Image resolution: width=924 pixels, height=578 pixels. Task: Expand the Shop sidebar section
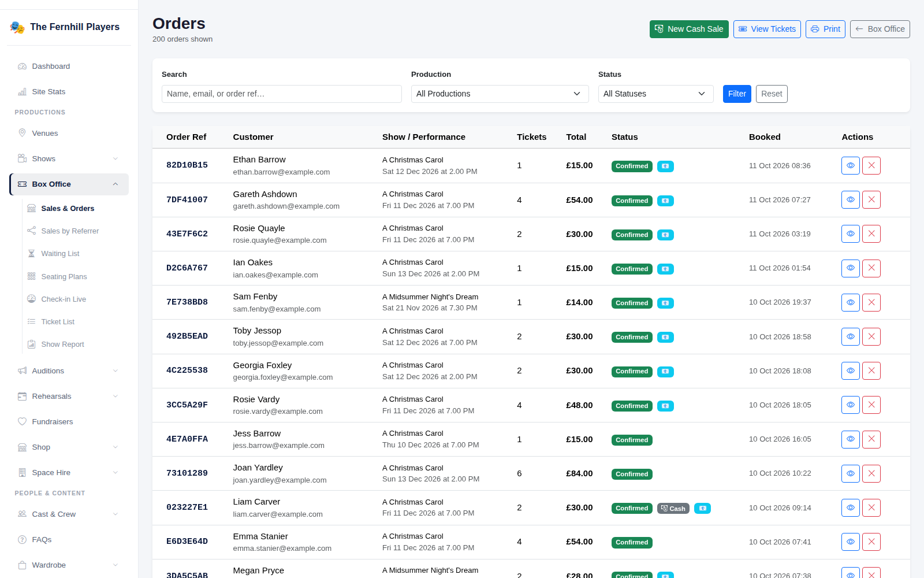coord(69,447)
